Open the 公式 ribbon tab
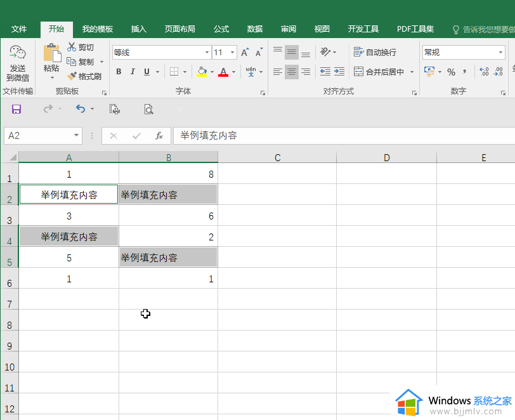 point(221,29)
